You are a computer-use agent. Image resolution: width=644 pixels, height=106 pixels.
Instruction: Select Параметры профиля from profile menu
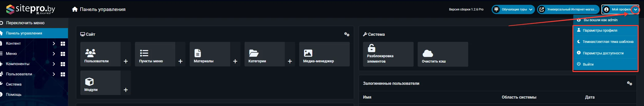click(600, 30)
